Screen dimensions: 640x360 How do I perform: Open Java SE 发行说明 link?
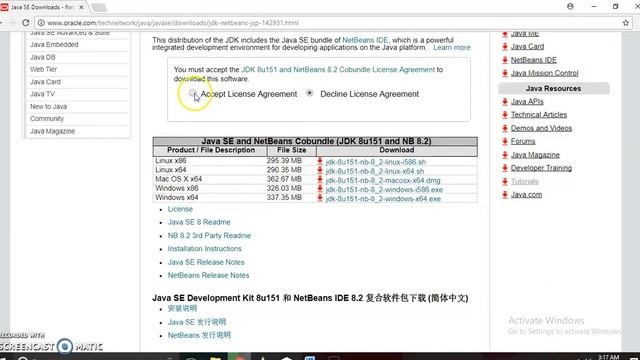[x=197, y=322]
